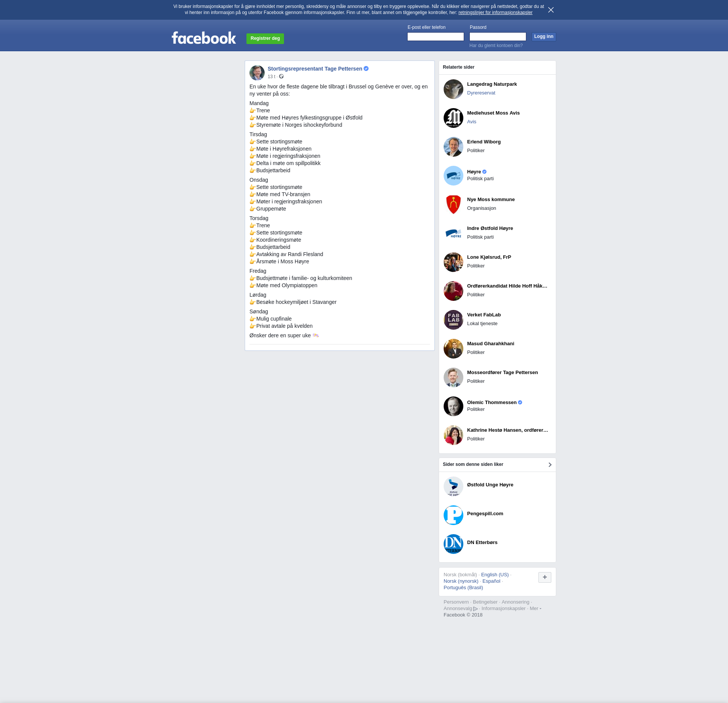728x703 pixels.
Task: Focus the 'Passord' input field
Action: tap(497, 37)
